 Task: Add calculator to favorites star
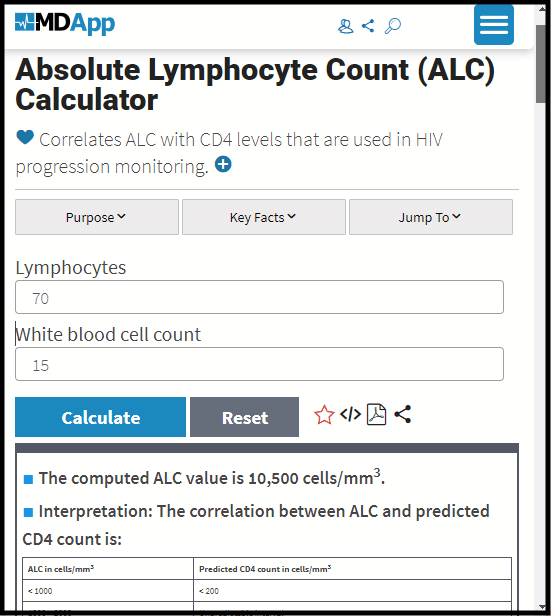pos(324,415)
